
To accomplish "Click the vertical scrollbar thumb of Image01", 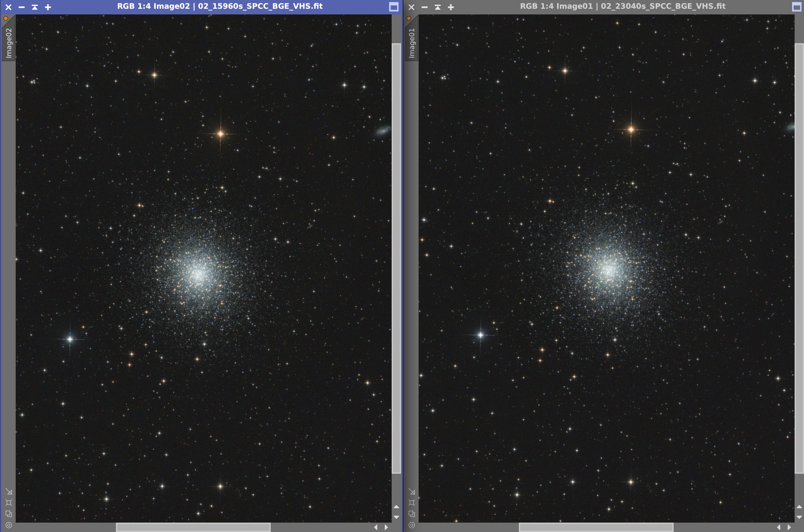I will click(799, 258).
